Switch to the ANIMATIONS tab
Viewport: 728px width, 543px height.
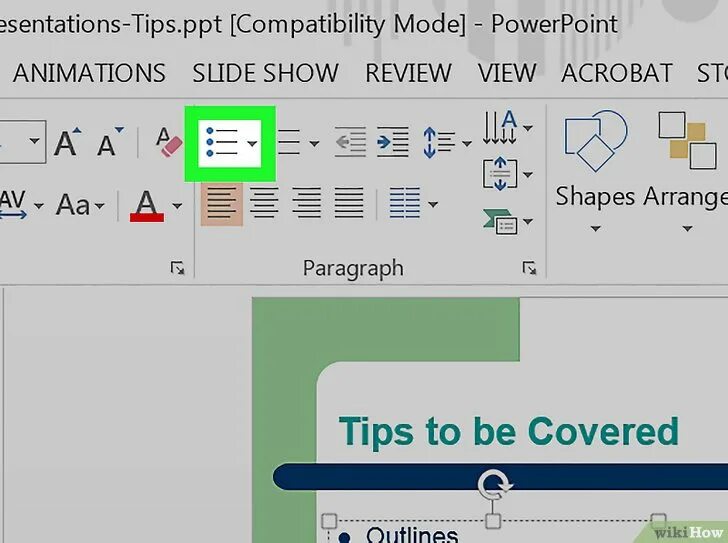click(89, 73)
